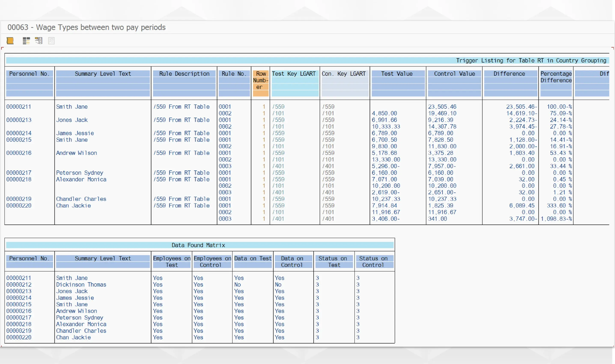This screenshot has width=615, height=364.
Task: Click personnel number 00000211 in trigger listing
Action: (19, 107)
